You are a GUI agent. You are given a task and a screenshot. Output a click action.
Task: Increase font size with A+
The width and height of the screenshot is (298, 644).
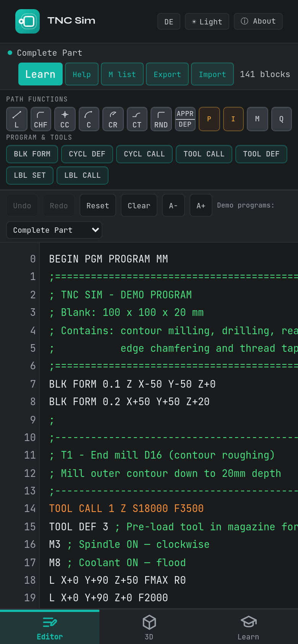coord(201,205)
